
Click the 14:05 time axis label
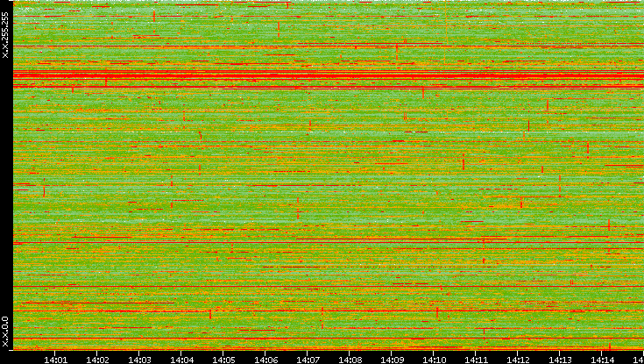[x=223, y=360]
